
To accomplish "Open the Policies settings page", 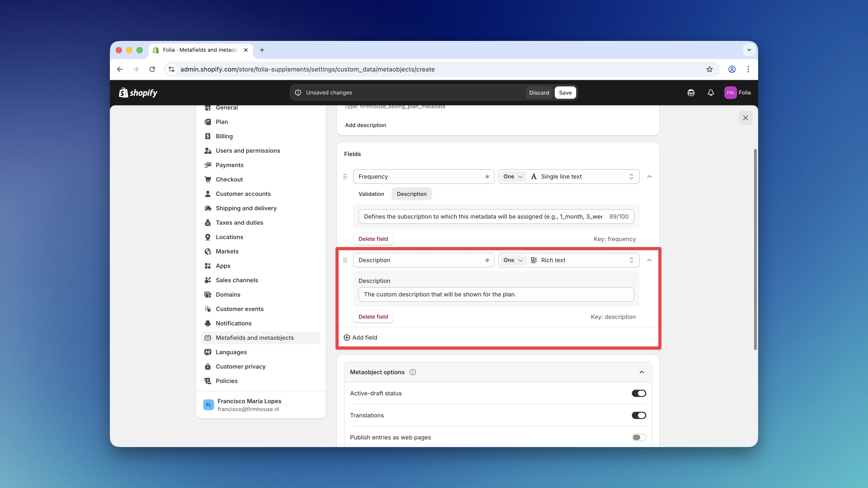I will pos(260,381).
